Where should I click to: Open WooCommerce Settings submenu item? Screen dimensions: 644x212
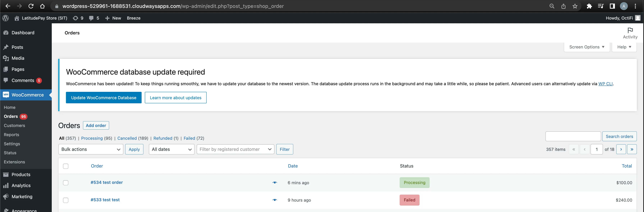(x=12, y=144)
